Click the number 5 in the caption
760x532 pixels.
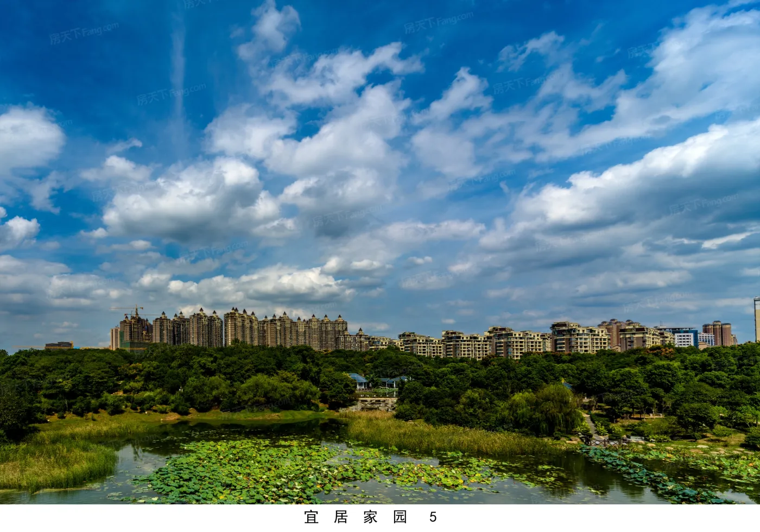click(x=433, y=517)
